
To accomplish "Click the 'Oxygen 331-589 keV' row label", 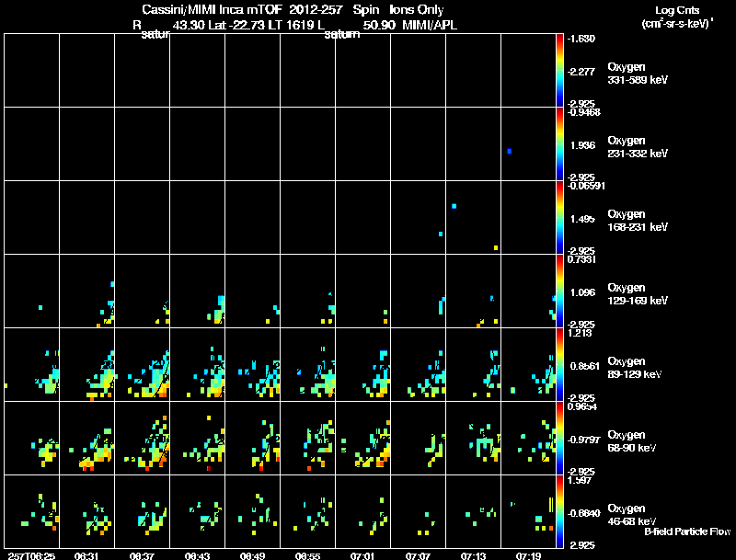I will point(638,74).
